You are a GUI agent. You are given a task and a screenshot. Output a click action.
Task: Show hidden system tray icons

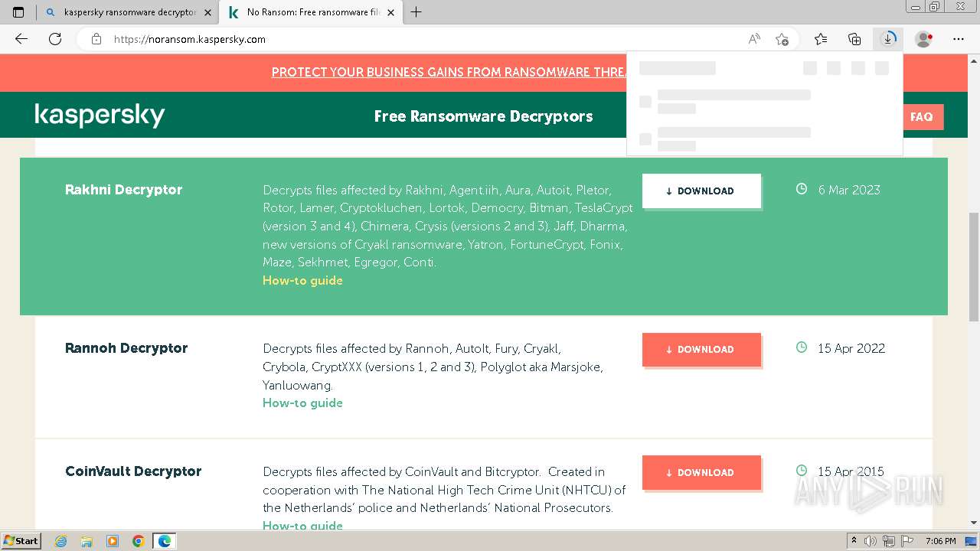click(x=854, y=541)
